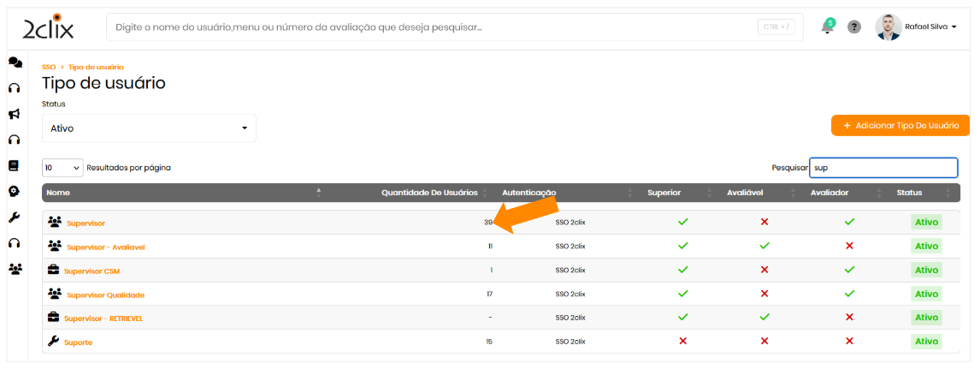Expand the Status dropdown showing Ativo

(x=149, y=128)
